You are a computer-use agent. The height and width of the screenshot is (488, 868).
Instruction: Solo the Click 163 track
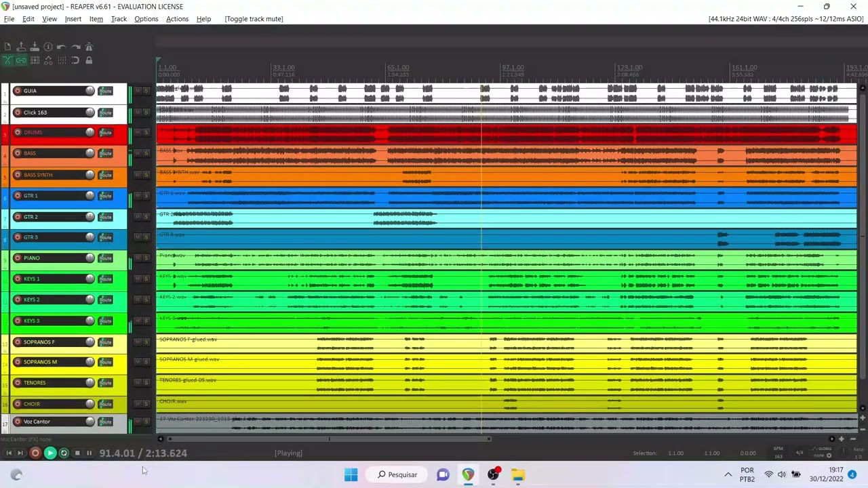click(x=146, y=112)
